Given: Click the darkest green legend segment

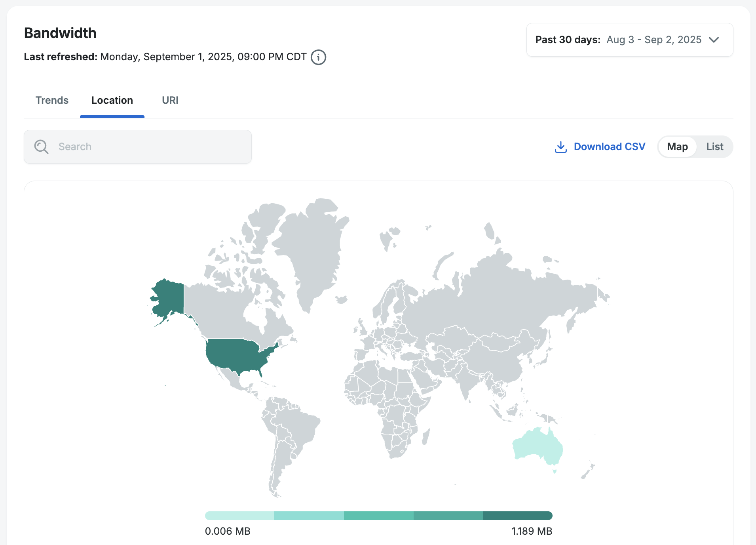Looking at the screenshot, I should point(517,516).
